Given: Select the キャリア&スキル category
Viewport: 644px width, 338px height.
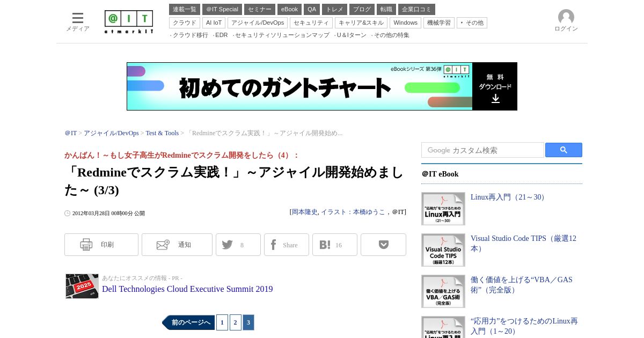Looking at the screenshot, I should 361,23.
